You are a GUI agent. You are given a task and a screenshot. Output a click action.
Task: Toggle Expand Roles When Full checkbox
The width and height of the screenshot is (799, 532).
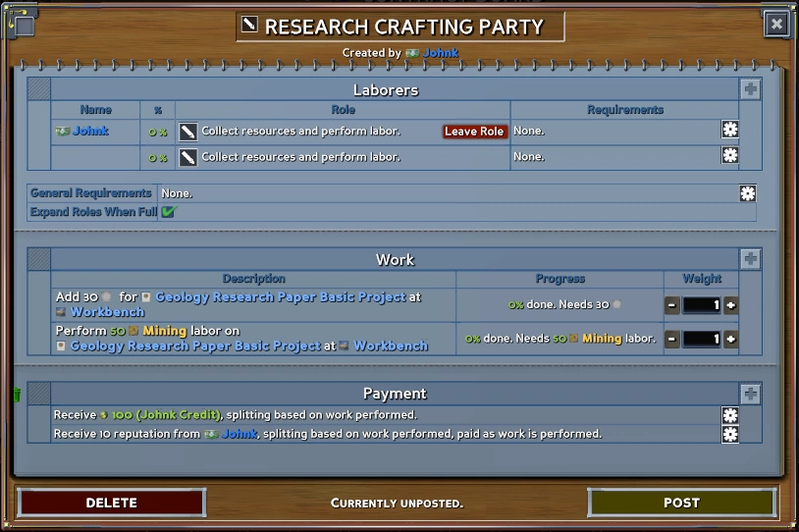pyautogui.click(x=168, y=212)
